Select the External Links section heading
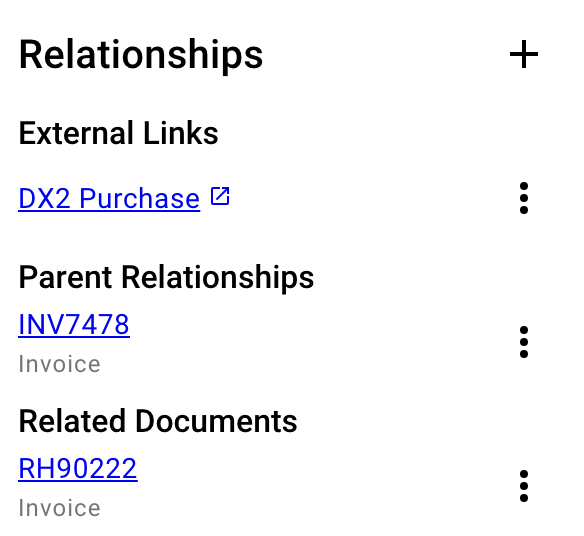The height and width of the screenshot is (536, 584). [x=118, y=133]
